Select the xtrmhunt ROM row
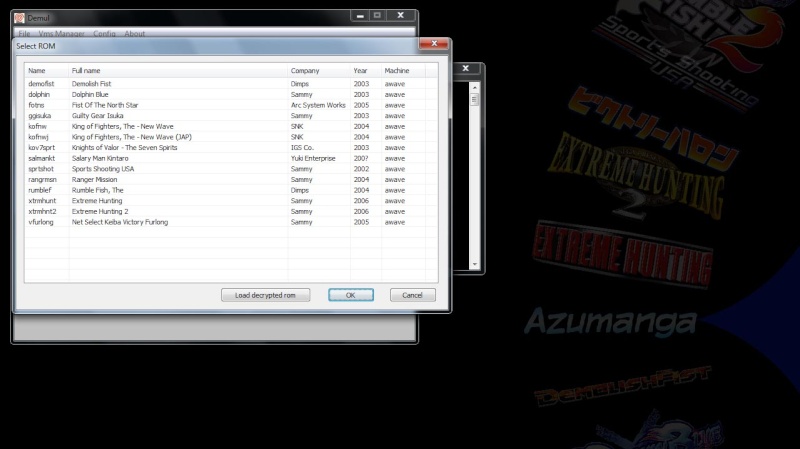 (x=231, y=201)
